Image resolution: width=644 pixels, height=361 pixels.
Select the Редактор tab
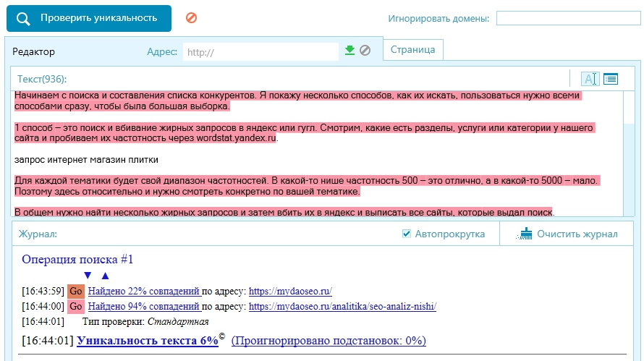pyautogui.click(x=34, y=52)
